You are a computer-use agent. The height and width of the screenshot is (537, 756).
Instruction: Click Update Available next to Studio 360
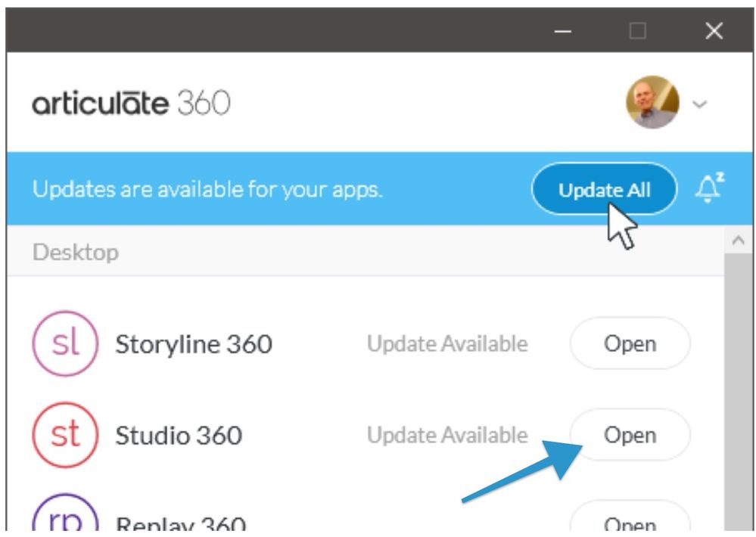(x=447, y=436)
